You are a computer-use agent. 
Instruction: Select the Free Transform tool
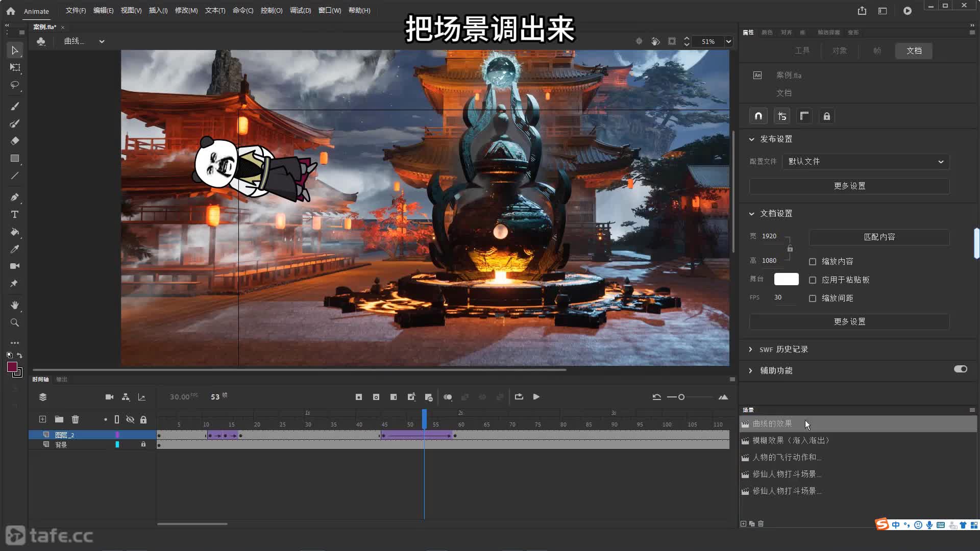(x=15, y=67)
